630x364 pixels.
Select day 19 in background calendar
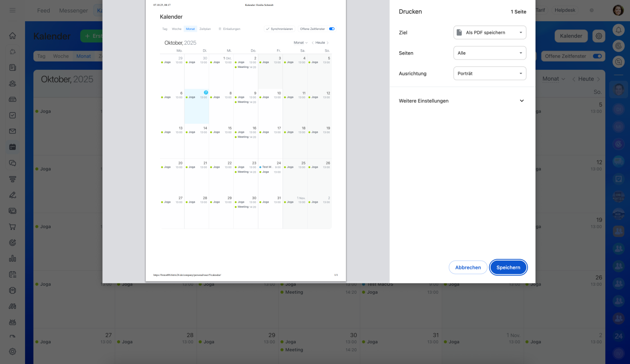599,220
